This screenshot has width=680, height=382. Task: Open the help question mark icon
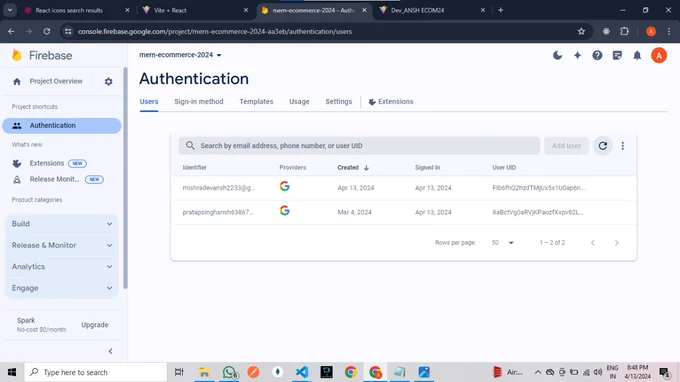(x=598, y=56)
